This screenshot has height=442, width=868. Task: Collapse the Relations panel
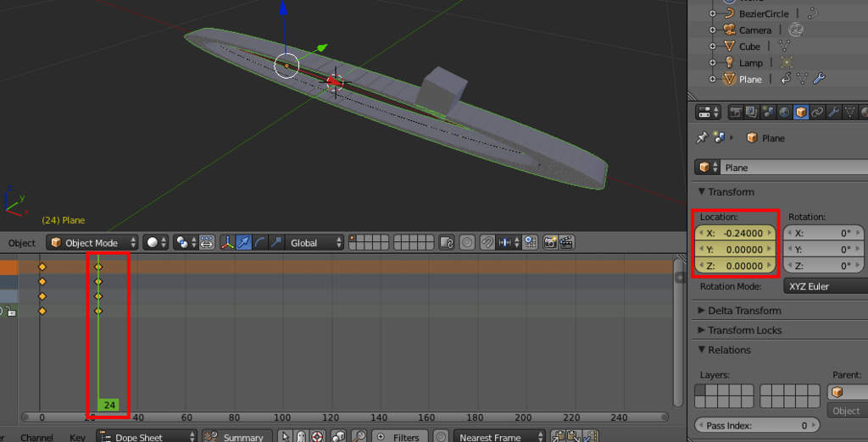[x=724, y=351]
